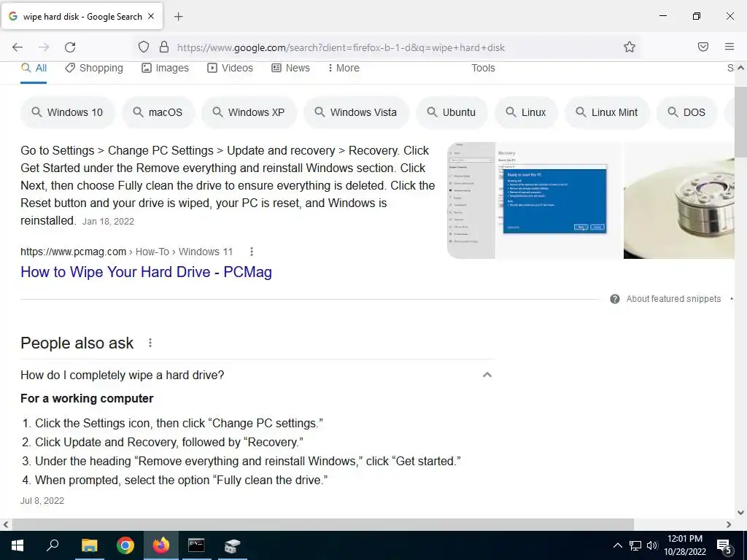
Task: Open the Save to Pocket icon
Action: point(703,47)
